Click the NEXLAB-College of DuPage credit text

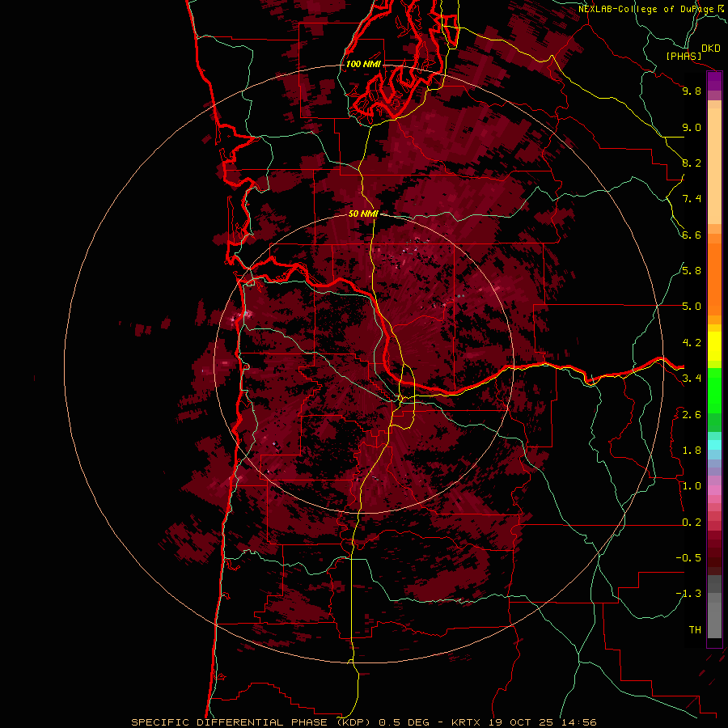[647, 9]
